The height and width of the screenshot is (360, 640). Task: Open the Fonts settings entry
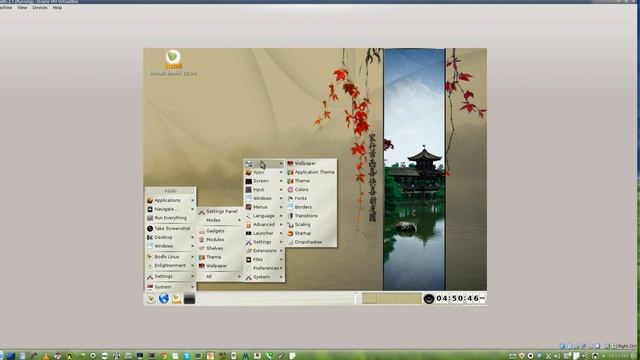(311, 198)
